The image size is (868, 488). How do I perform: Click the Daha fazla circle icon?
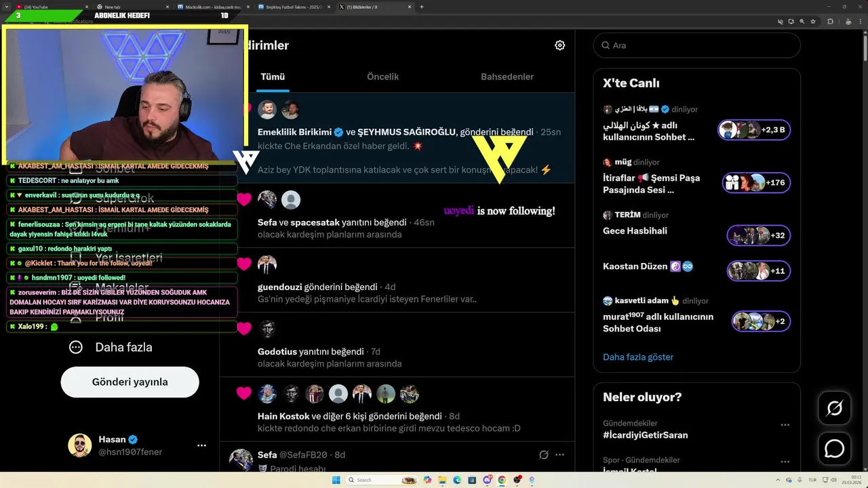pyautogui.click(x=76, y=347)
